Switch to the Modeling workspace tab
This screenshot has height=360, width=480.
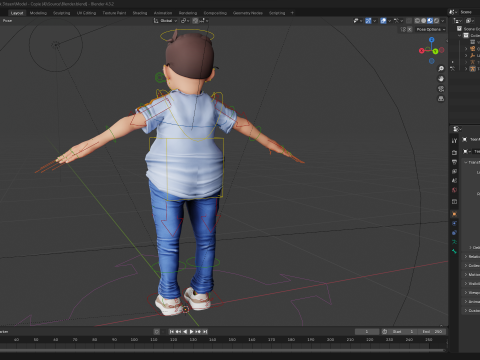click(38, 13)
